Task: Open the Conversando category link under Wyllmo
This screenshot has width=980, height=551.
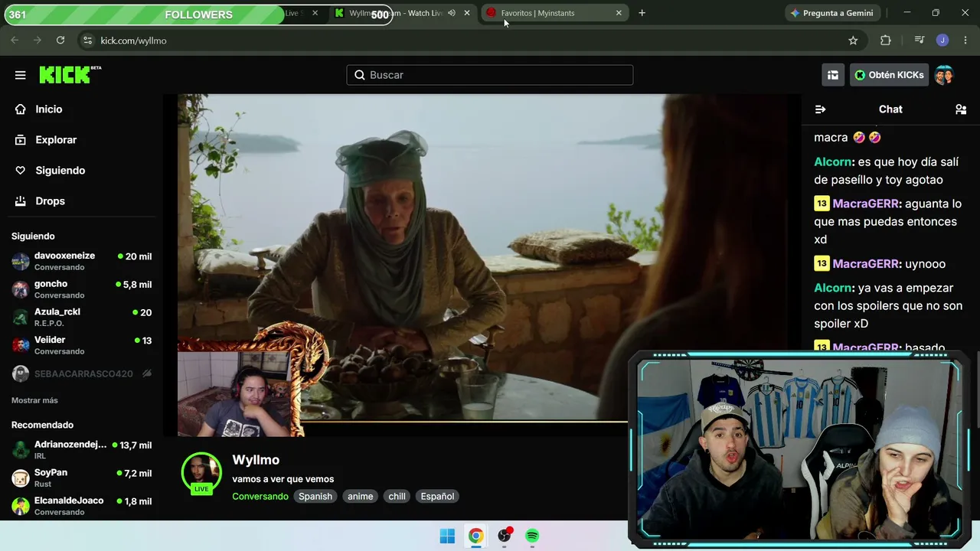Action: [x=260, y=497]
